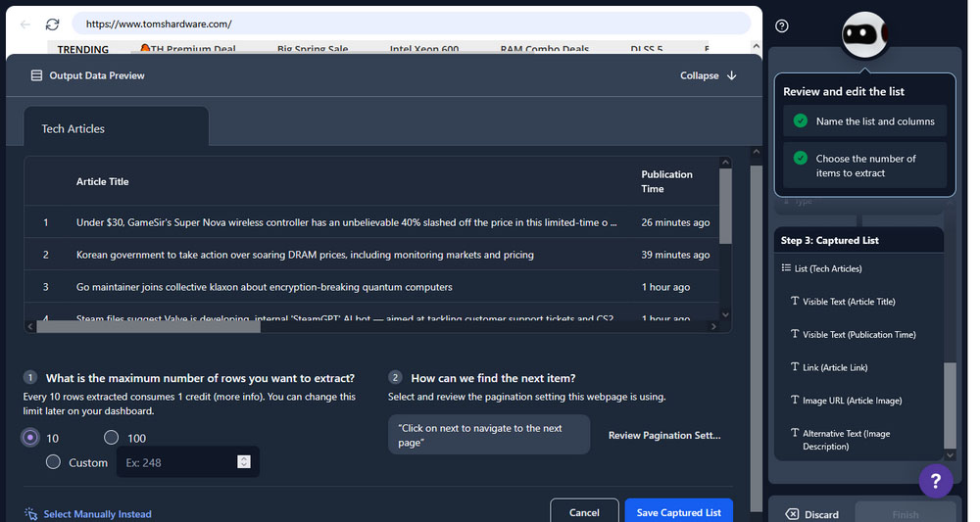
Task: Click the Publication Time column header
Action: (666, 182)
